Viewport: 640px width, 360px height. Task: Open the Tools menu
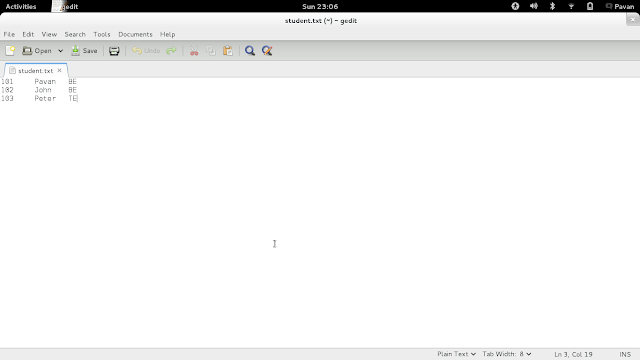pyautogui.click(x=102, y=34)
